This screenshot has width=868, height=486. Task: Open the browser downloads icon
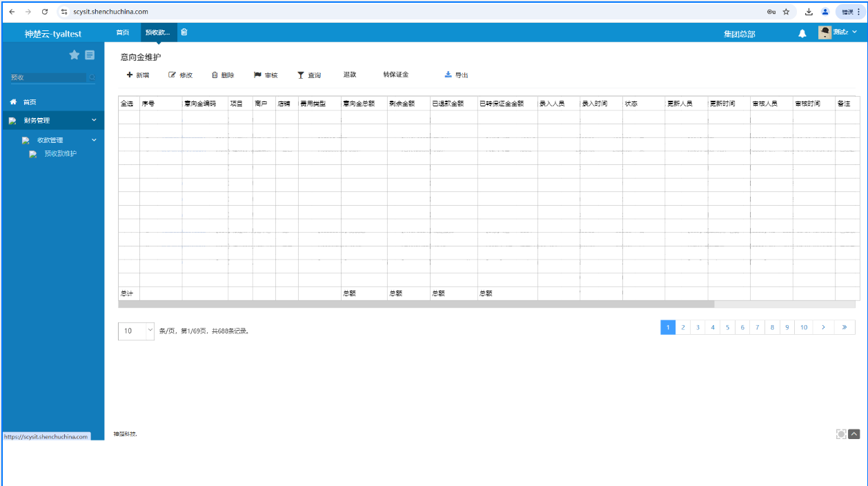pos(809,12)
